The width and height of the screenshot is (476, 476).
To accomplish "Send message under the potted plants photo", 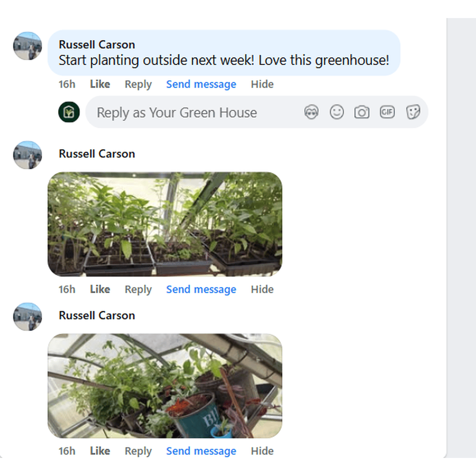I will pyautogui.click(x=201, y=451).
